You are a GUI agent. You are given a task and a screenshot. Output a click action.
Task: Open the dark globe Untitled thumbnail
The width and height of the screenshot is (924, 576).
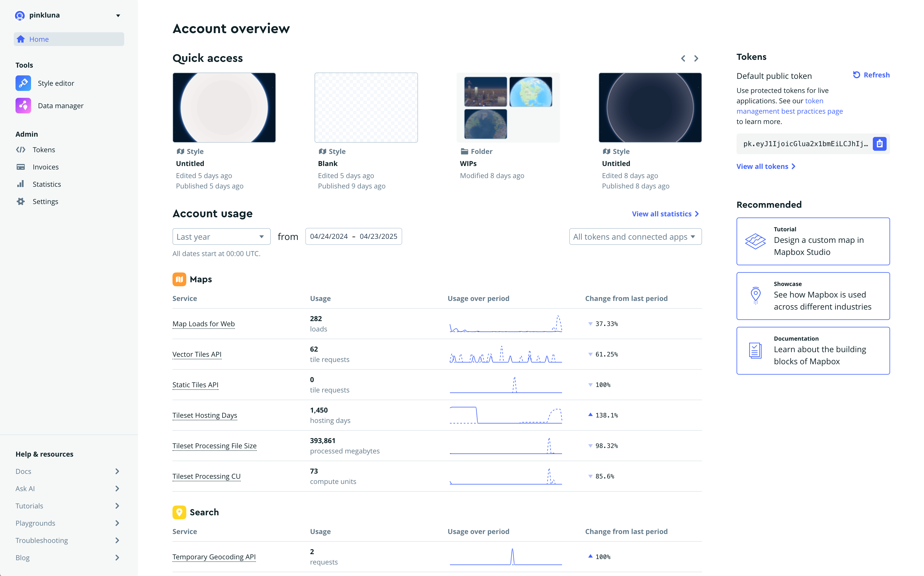(x=650, y=107)
